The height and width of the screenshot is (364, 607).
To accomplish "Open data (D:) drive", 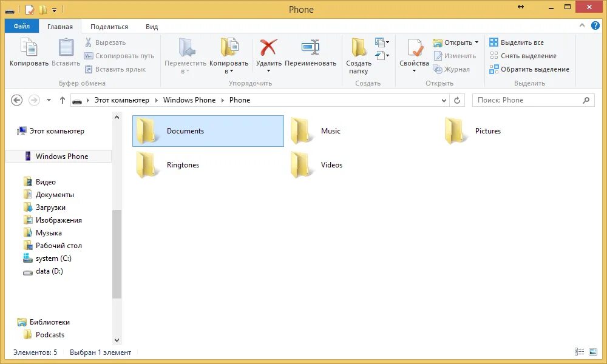I will [43, 271].
